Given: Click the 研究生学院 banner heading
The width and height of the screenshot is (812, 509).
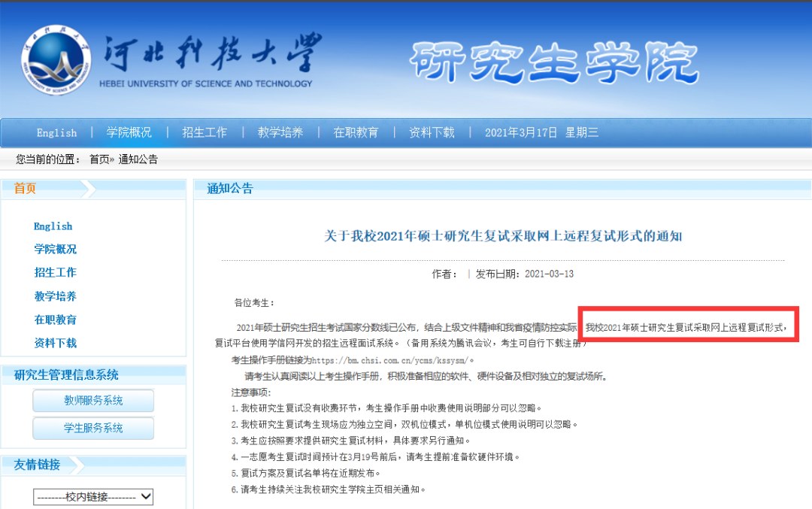Looking at the screenshot, I should [555, 63].
